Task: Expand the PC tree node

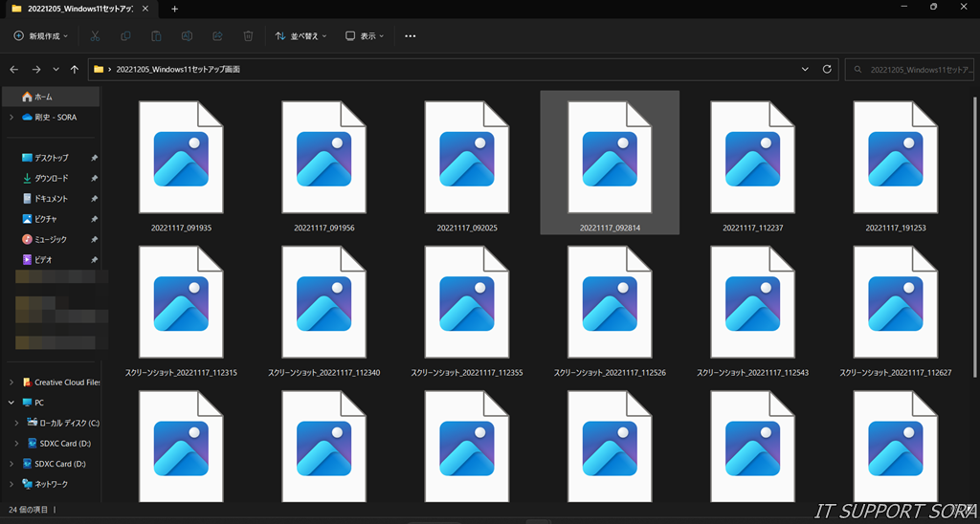Action: 11,403
